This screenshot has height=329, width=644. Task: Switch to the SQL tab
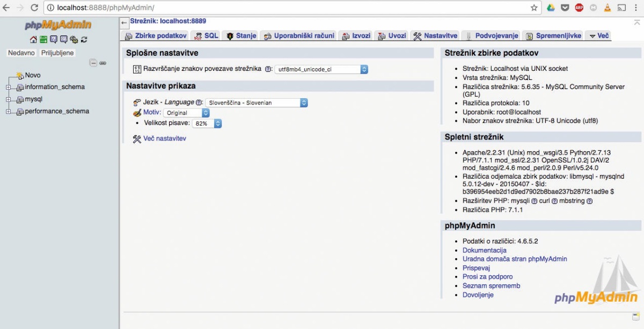pos(206,36)
